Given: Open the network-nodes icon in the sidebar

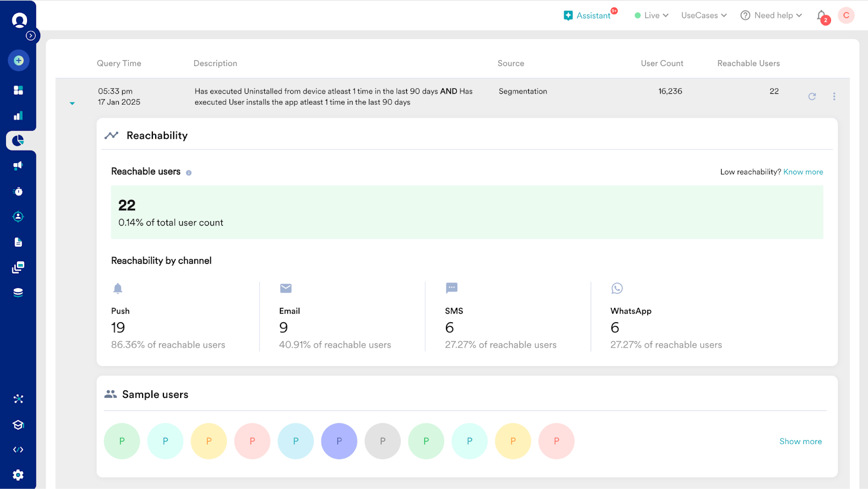Looking at the screenshot, I should pyautogui.click(x=18, y=399).
